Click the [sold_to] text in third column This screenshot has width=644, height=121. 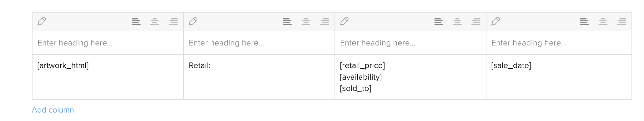click(x=355, y=88)
